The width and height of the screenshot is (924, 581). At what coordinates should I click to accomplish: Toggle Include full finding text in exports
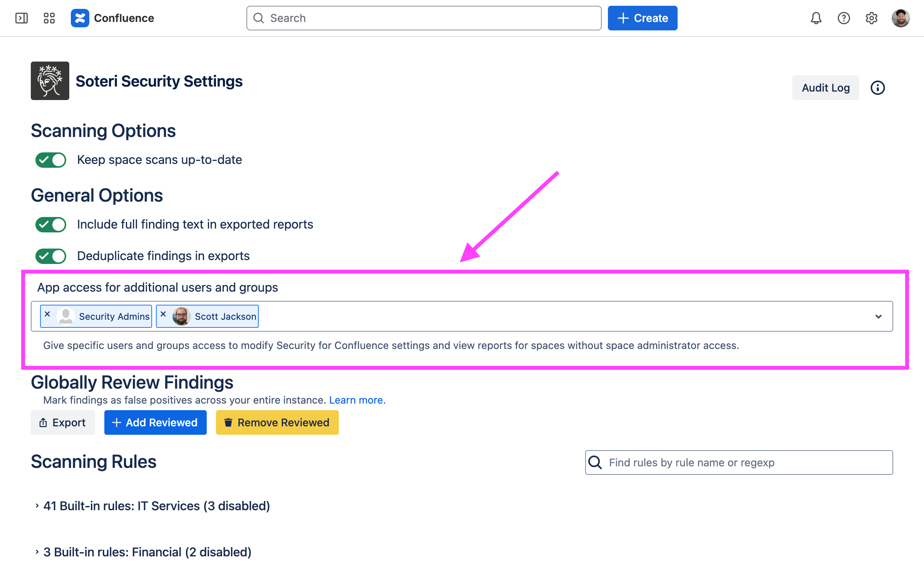click(x=51, y=225)
